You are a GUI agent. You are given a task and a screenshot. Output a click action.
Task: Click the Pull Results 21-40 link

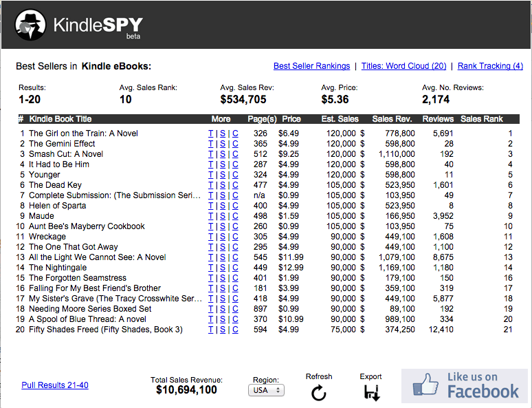(x=55, y=385)
